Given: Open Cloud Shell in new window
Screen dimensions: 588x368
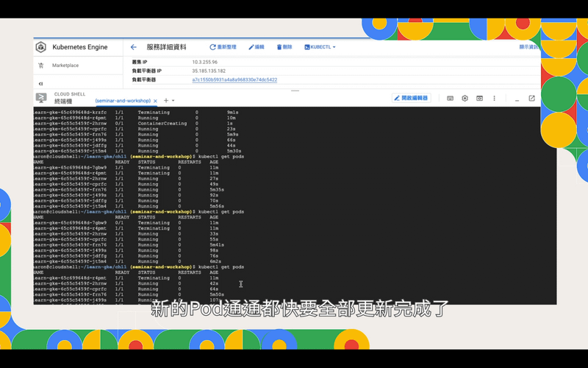Looking at the screenshot, I should (531, 99).
